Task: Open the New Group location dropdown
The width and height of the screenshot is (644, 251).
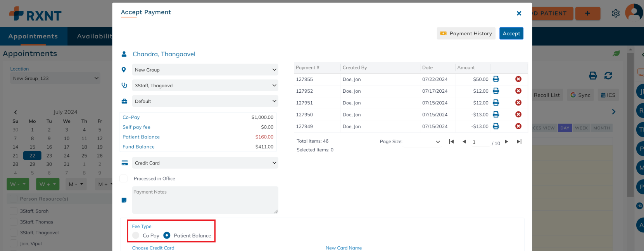Action: pos(205,70)
